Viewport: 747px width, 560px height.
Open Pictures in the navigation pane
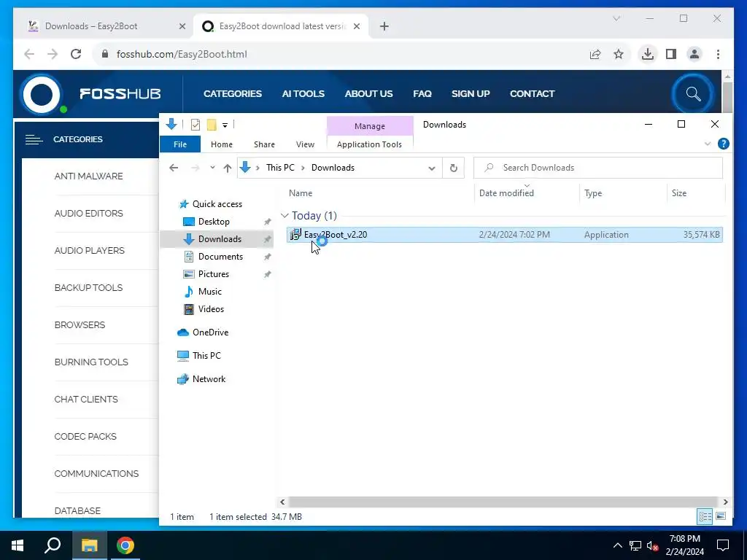[214, 274]
